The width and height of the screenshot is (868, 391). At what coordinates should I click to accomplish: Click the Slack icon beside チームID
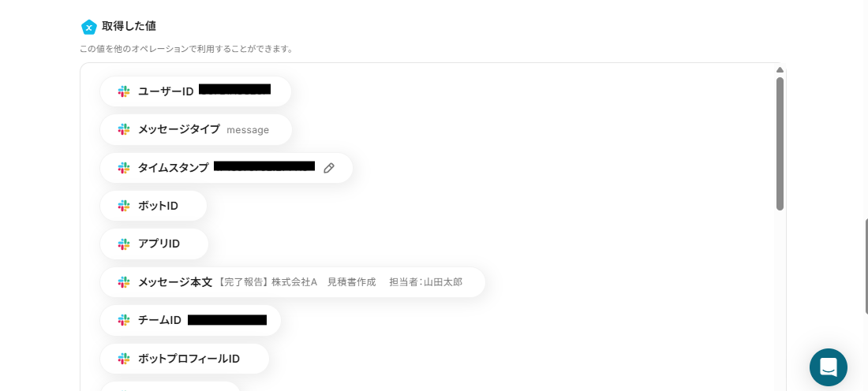tap(124, 321)
